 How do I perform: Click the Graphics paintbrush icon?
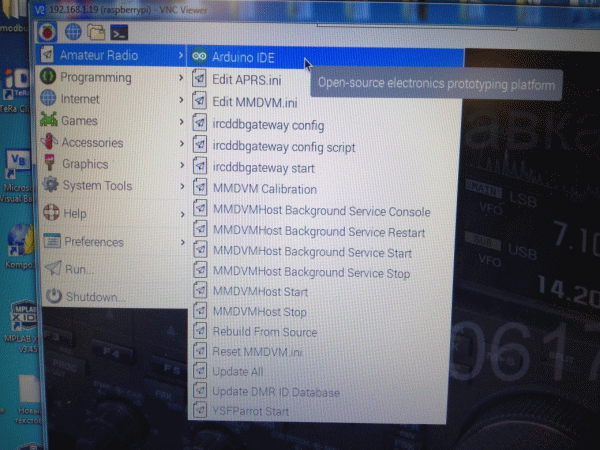pyautogui.click(x=50, y=163)
